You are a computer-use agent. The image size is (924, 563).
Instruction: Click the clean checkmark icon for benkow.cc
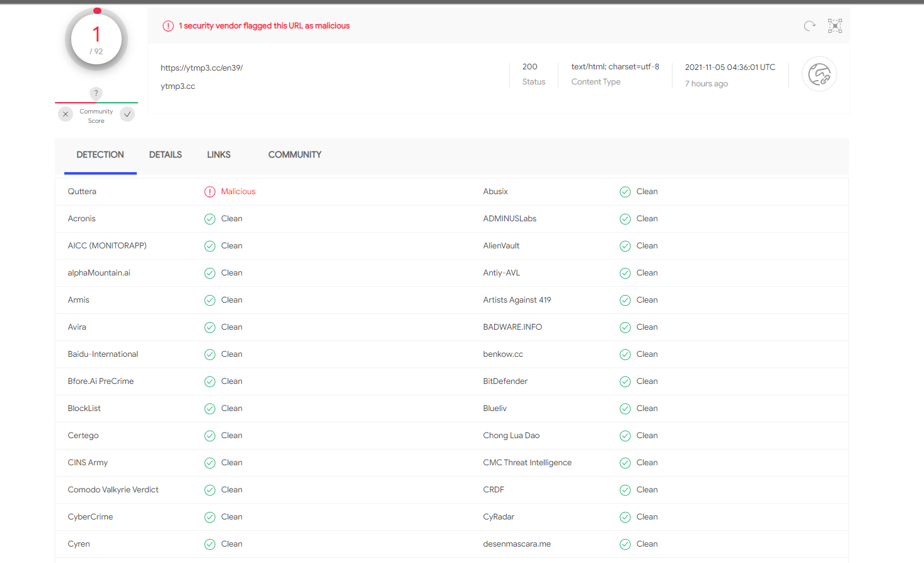pyautogui.click(x=625, y=354)
